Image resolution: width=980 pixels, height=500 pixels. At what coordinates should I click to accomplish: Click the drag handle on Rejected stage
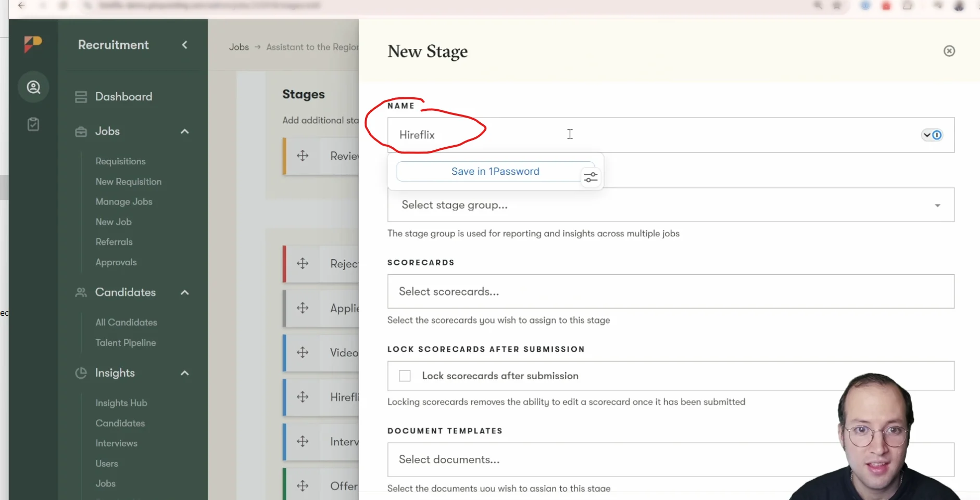[x=303, y=263]
